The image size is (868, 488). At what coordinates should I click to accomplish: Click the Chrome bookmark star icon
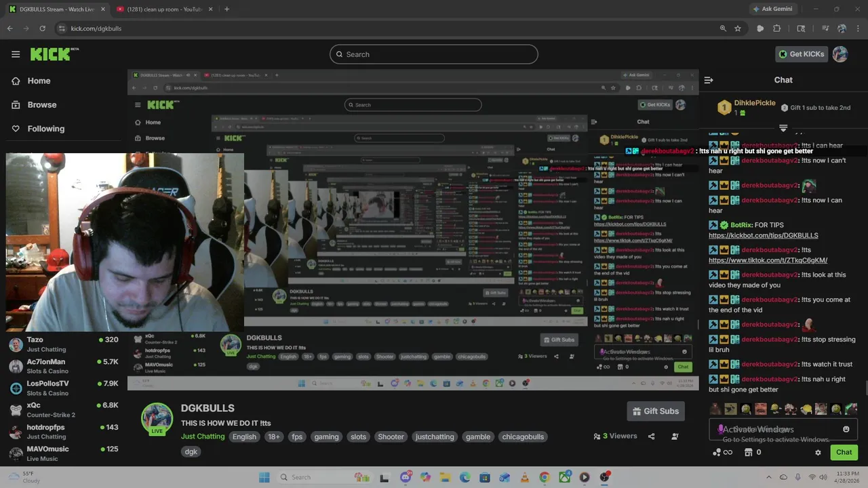(738, 28)
